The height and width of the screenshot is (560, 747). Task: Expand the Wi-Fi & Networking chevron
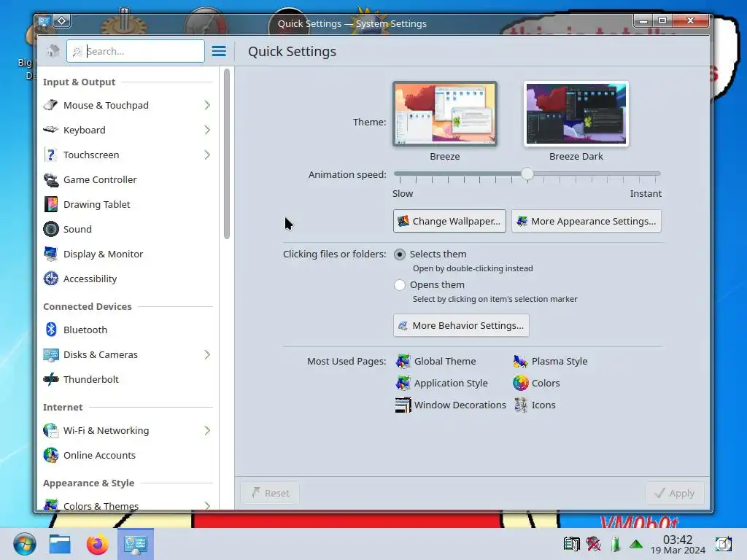[207, 430]
